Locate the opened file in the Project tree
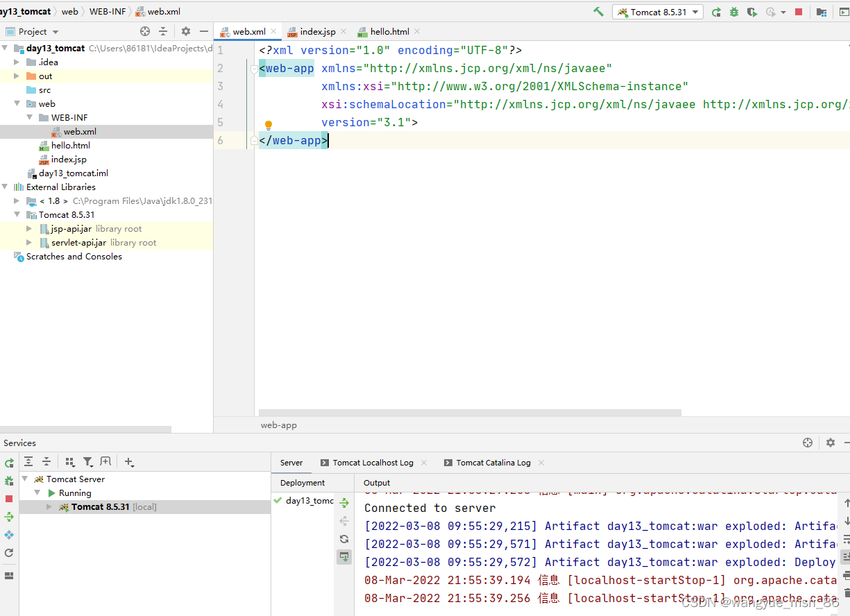 (145, 31)
